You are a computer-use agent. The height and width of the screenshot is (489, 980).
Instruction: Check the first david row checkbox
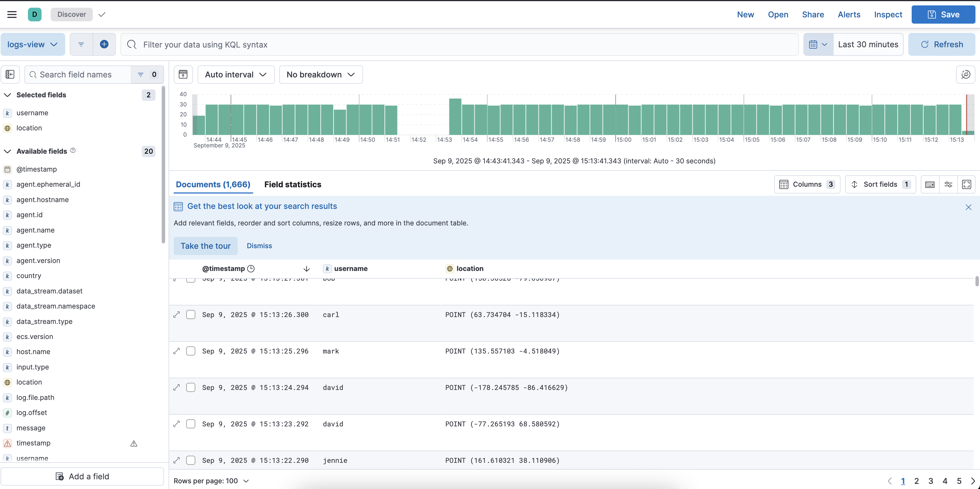[x=190, y=387]
